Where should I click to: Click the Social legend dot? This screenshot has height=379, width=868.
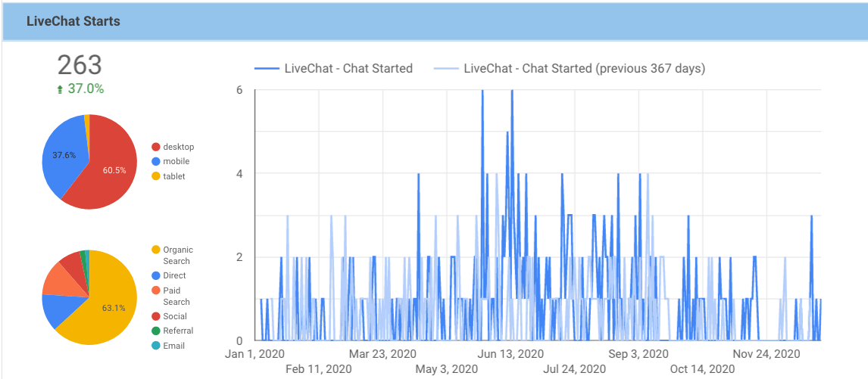[155, 316]
